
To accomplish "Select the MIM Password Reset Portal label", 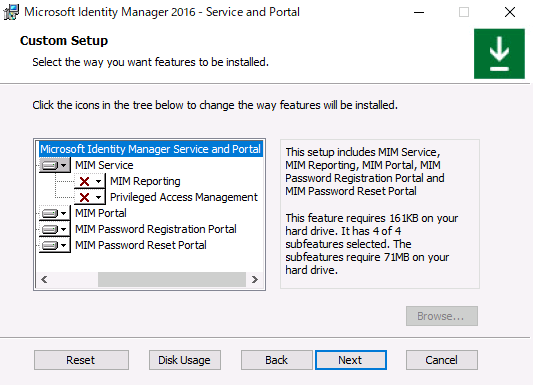I will [141, 245].
